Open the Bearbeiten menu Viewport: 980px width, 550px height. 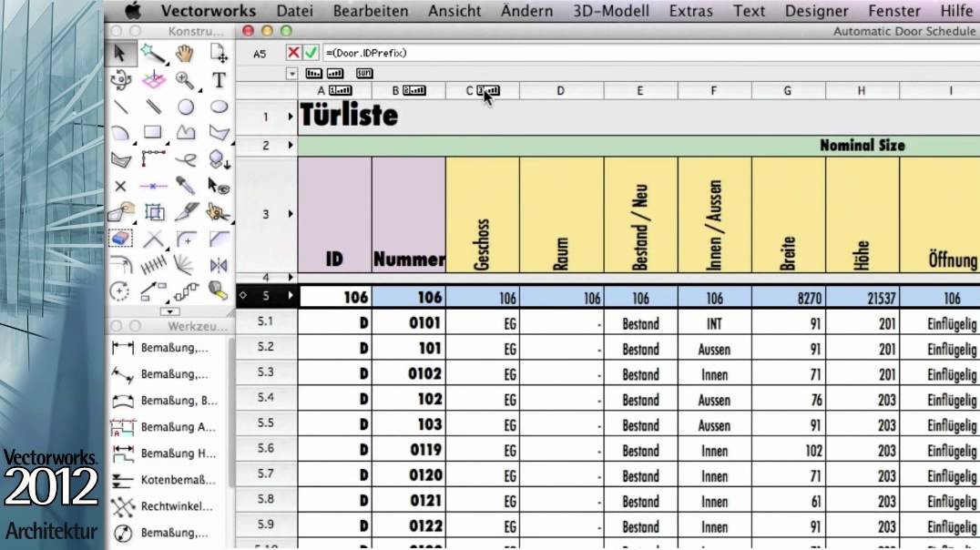[x=371, y=11]
